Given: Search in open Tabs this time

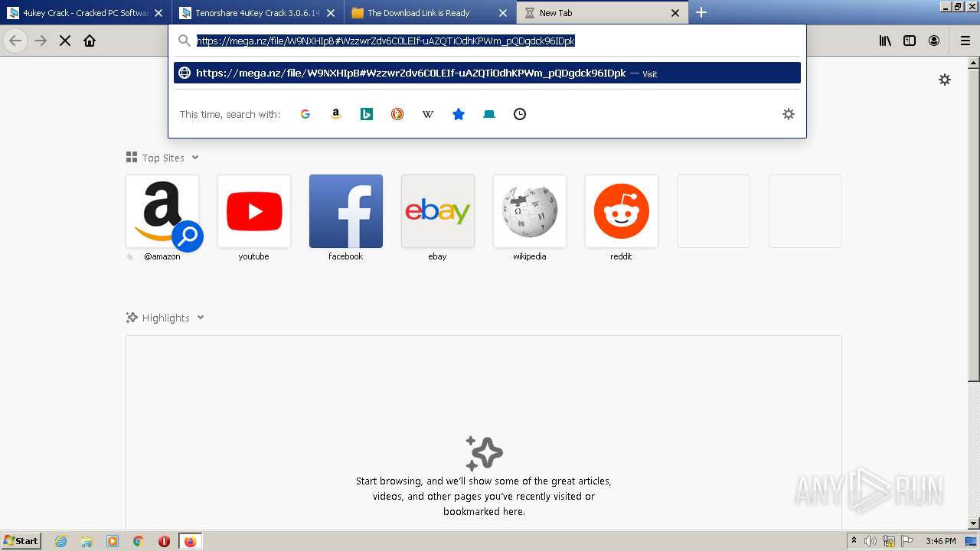Looking at the screenshot, I should click(489, 114).
